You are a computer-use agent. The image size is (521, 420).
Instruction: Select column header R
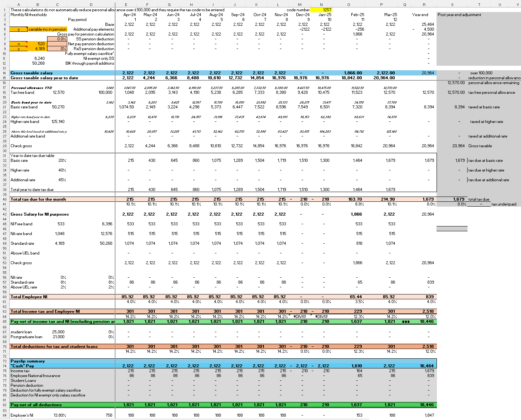pos(424,4)
